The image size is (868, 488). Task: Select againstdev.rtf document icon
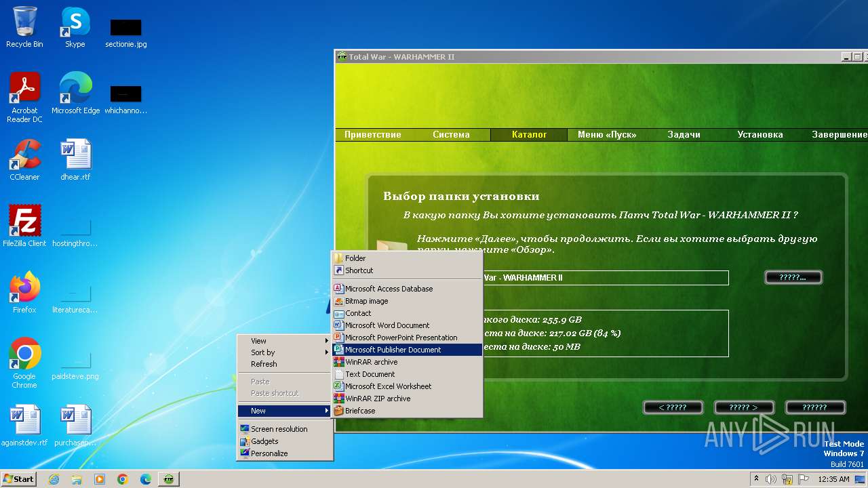pos(24,426)
